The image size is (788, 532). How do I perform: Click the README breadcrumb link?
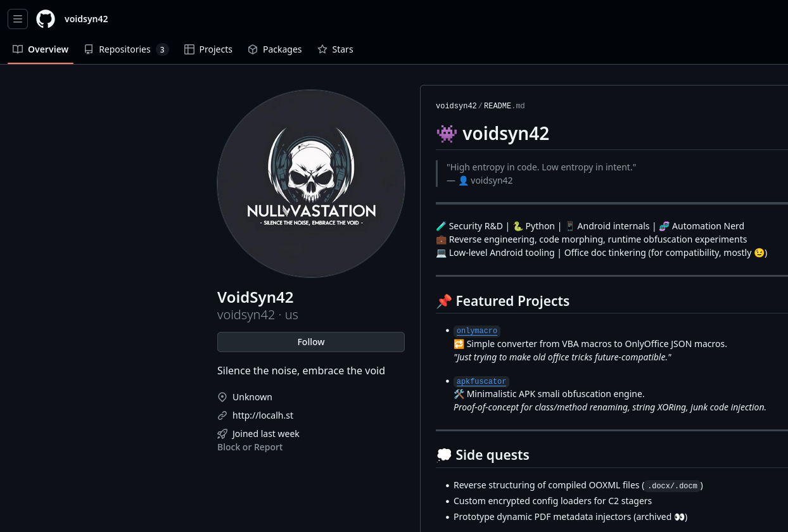[x=497, y=106]
